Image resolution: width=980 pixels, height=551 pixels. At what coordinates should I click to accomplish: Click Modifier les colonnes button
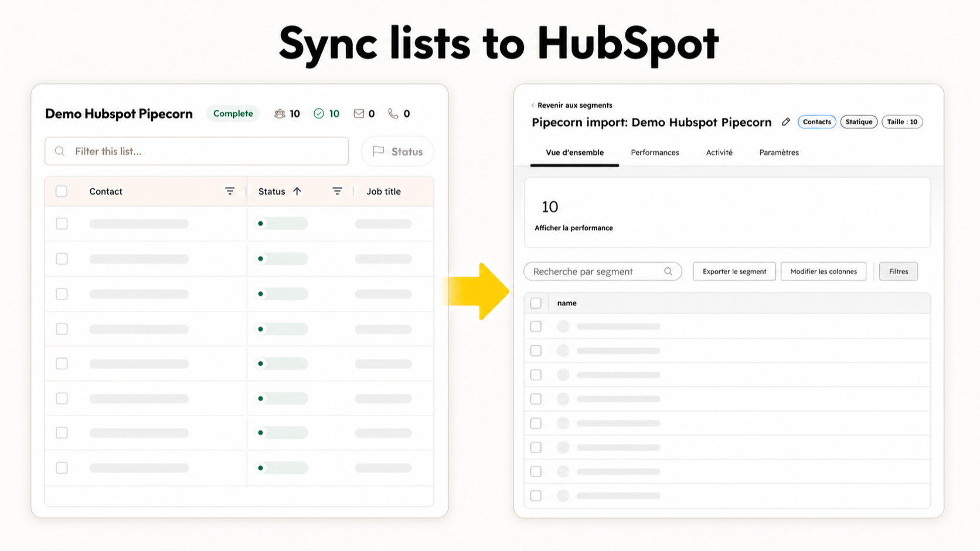(x=824, y=271)
